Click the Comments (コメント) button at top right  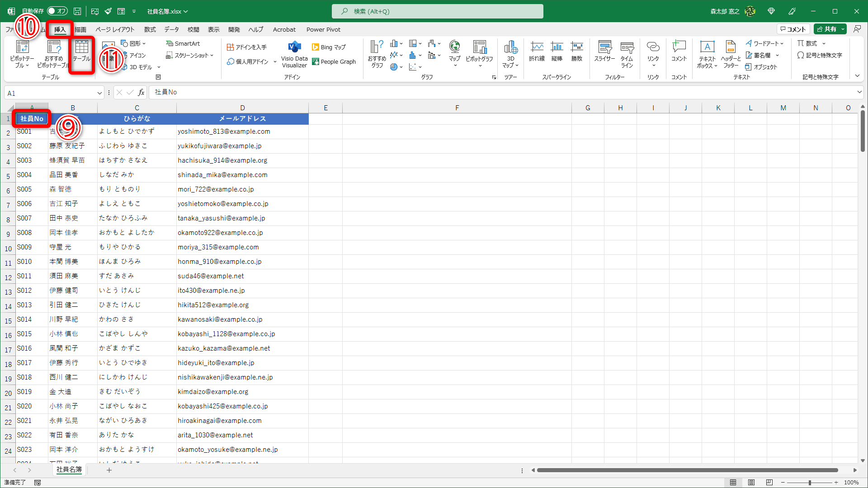point(793,29)
